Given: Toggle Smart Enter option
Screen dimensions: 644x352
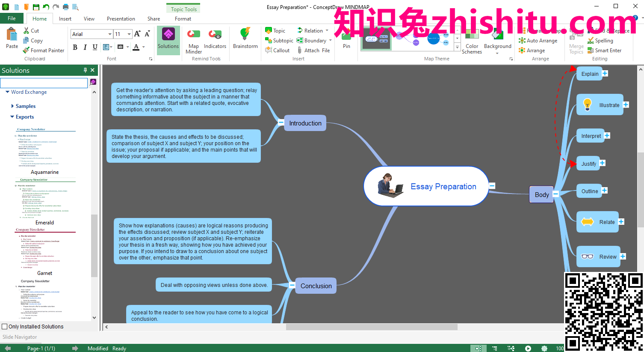Looking at the screenshot, I should [x=604, y=50].
